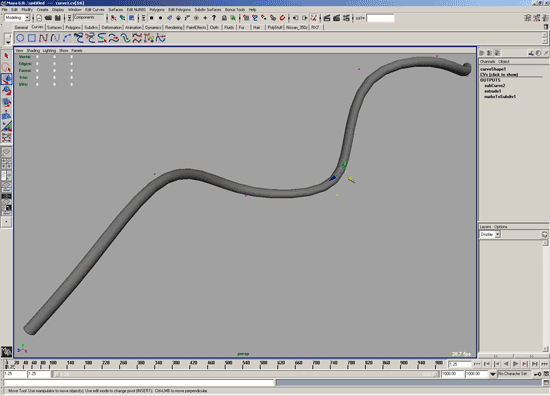Image resolution: width=550 pixels, height=396 pixels.
Task: Click the IPR render clapper icon
Action: pyautogui.click(x=336, y=18)
